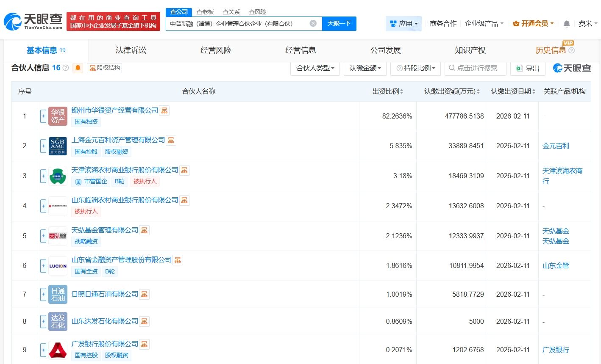Click the 天眼查 logo in header
The height and width of the screenshot is (364, 601).
click(33, 21)
